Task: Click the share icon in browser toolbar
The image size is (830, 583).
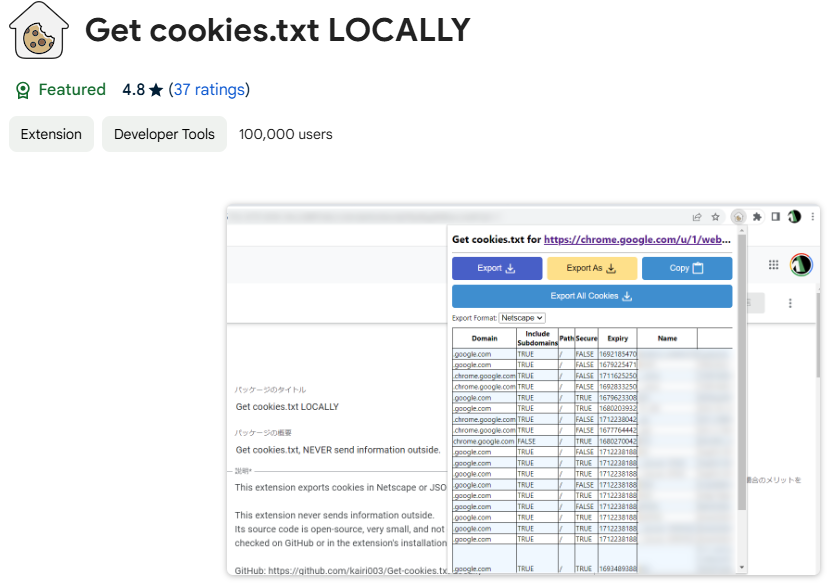Action: 696,216
